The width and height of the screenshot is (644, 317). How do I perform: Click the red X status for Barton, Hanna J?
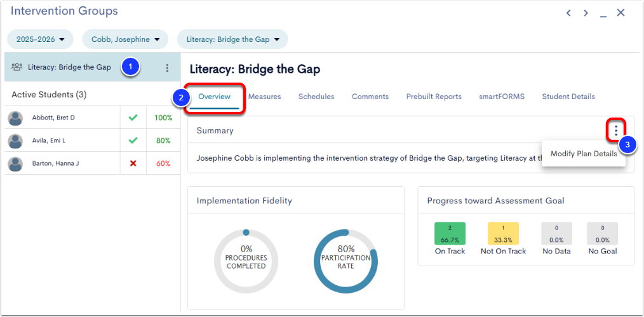[133, 163]
